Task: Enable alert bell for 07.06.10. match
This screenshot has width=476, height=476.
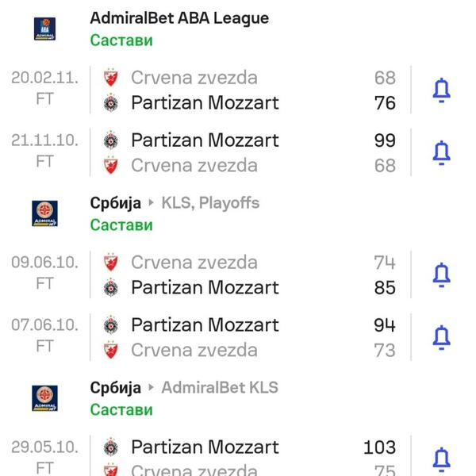Action: pos(441,337)
